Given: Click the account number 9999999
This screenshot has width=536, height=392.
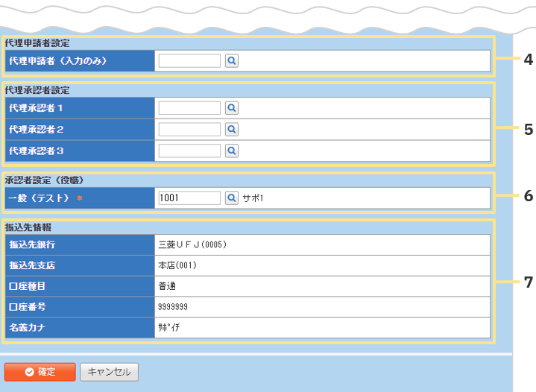Looking at the screenshot, I should [173, 307].
